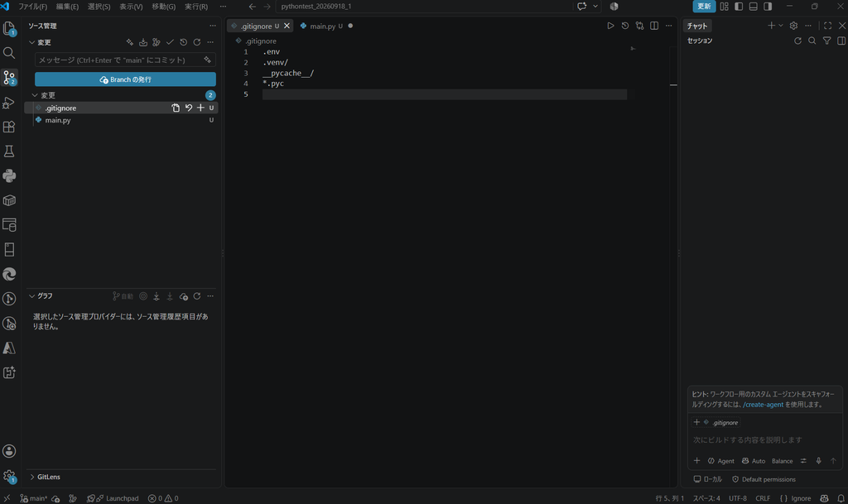Open the Extensions view
Image resolution: width=848 pixels, height=504 pixels.
(9, 127)
